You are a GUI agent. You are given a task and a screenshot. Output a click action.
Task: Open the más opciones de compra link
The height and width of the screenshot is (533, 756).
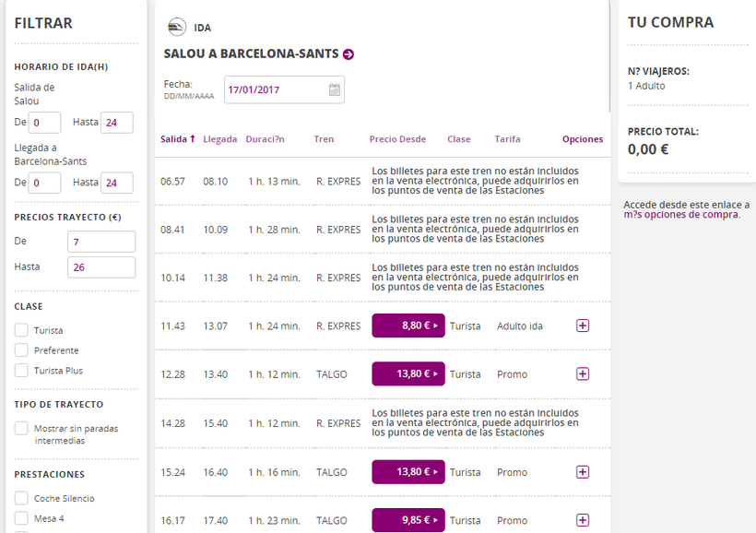pyautogui.click(x=681, y=215)
